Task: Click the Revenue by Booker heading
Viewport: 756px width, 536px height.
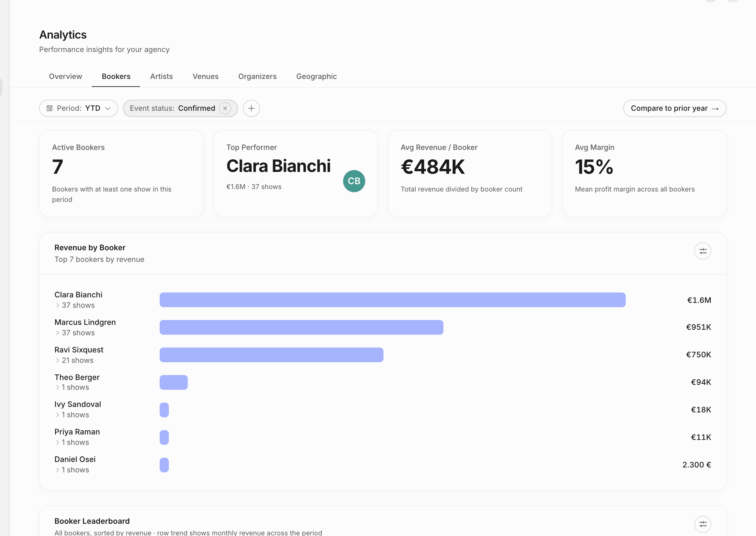Action: (x=90, y=248)
